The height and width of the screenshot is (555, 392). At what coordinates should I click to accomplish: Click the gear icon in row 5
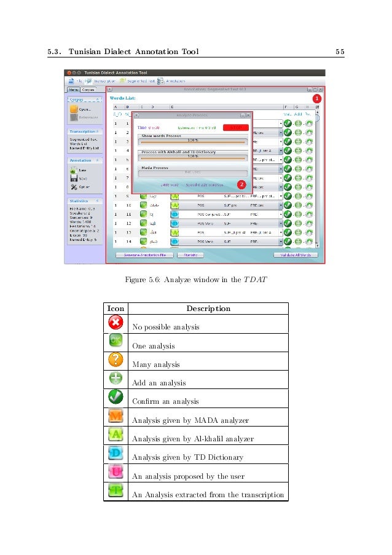coord(309,160)
